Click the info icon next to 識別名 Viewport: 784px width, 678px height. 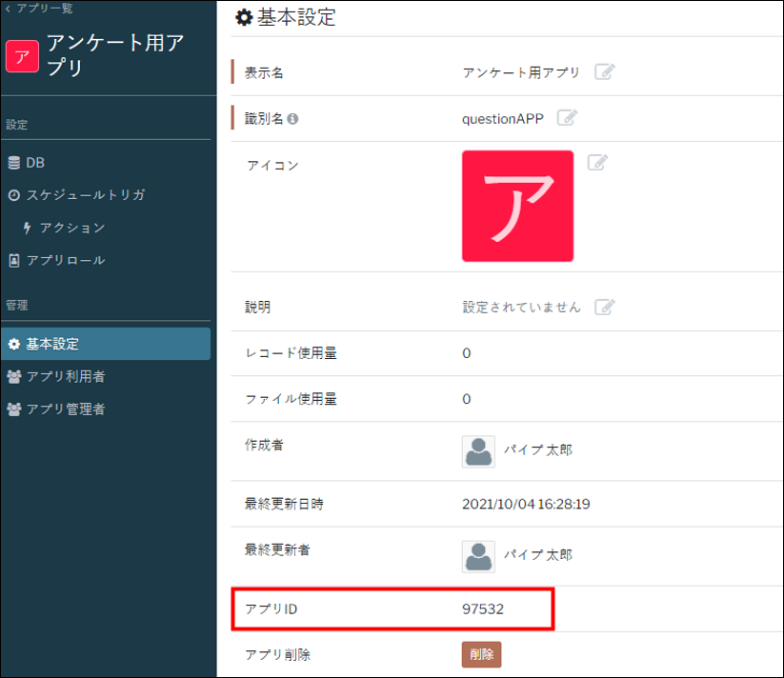pos(293,119)
